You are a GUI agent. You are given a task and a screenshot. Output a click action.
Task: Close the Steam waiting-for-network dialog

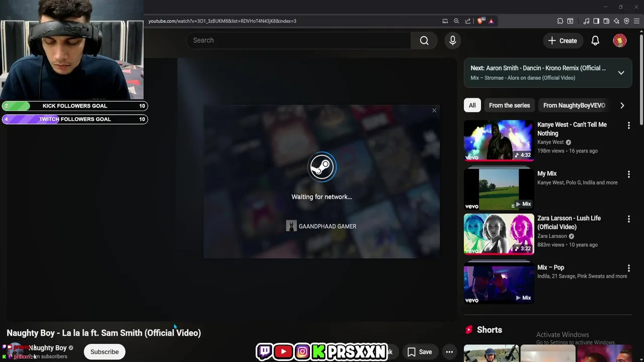click(434, 111)
